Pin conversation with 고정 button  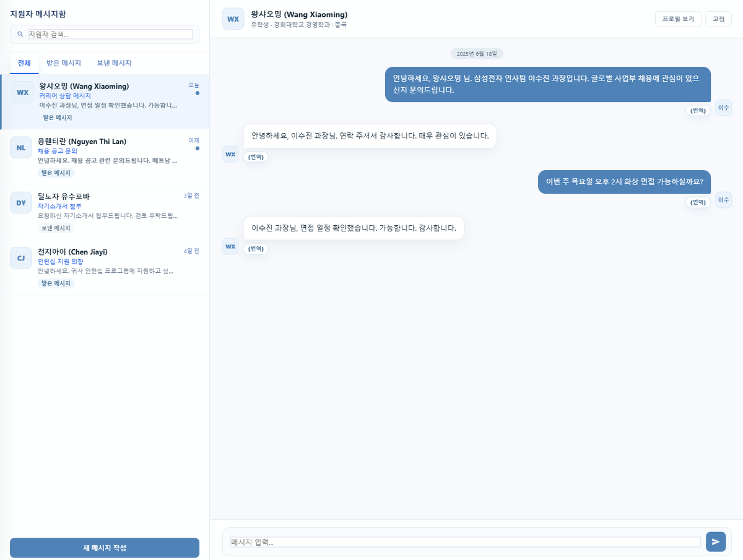click(718, 19)
